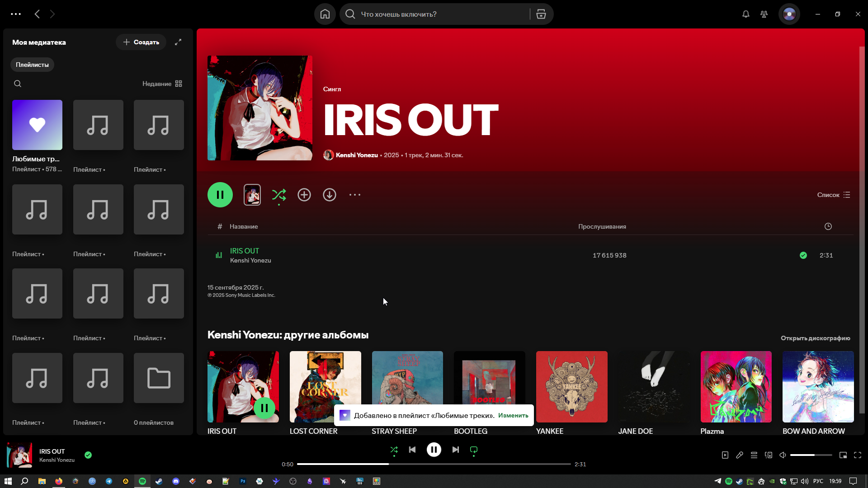868x488 pixels.
Task: Open the lyrics microphone icon in player bar
Action: [x=740, y=455]
